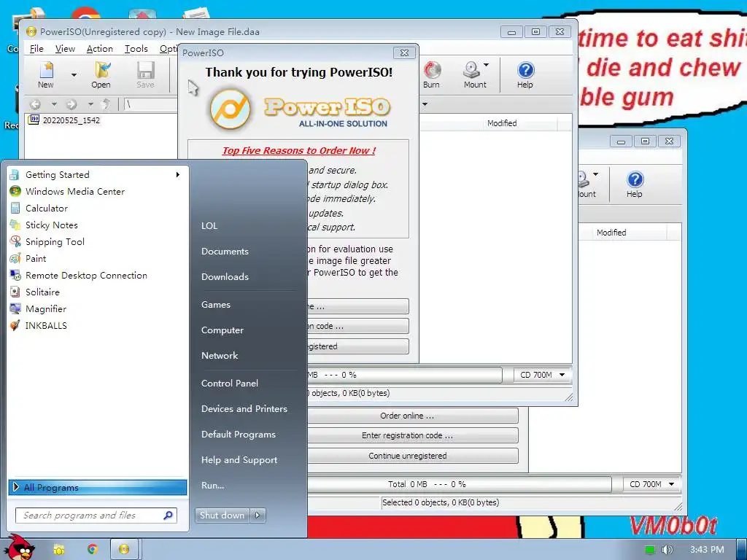
Task: Open LOL user folder in Start menu
Action: click(209, 226)
